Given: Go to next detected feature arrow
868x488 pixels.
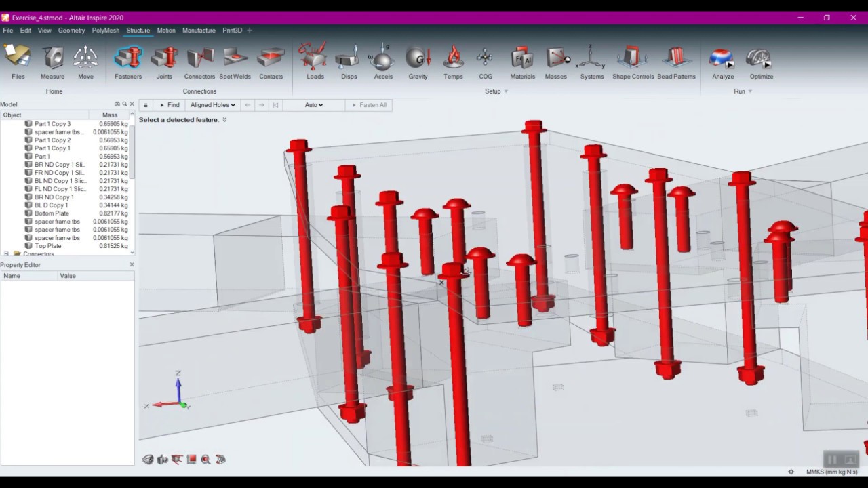Looking at the screenshot, I should pyautogui.click(x=262, y=105).
